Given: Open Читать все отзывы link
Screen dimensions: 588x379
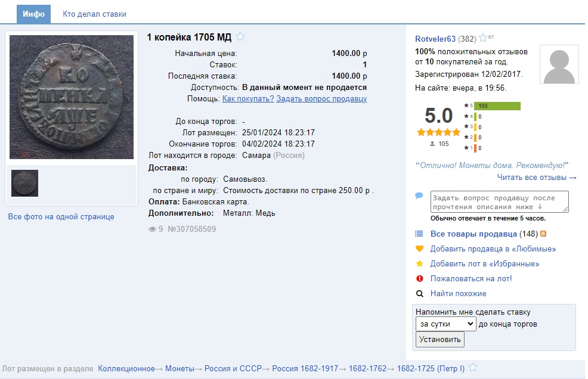Looking at the screenshot, I should tap(537, 178).
